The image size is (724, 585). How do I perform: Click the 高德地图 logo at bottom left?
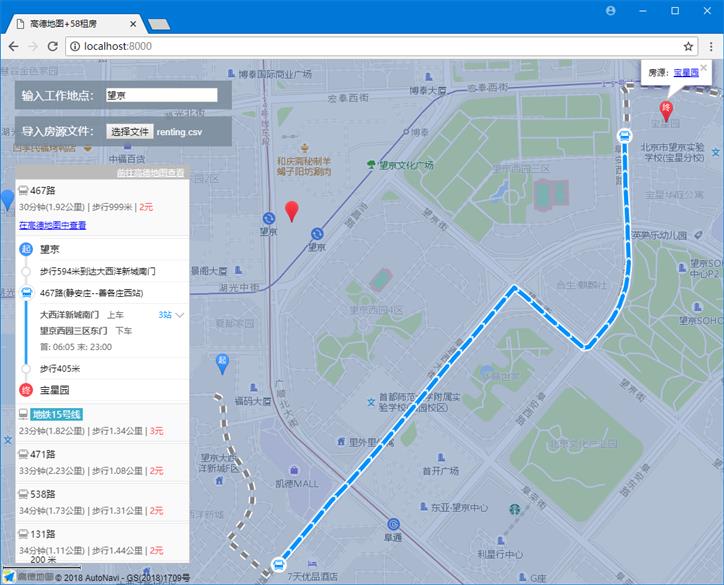[28, 577]
